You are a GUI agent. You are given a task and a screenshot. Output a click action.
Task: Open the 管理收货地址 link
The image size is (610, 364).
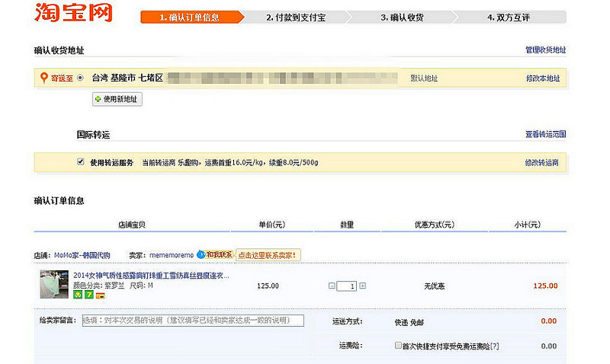point(545,50)
